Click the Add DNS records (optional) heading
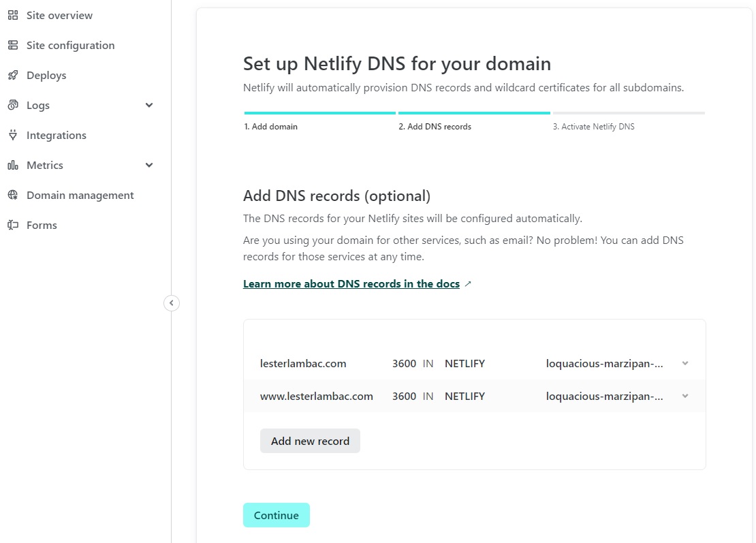 click(x=336, y=196)
